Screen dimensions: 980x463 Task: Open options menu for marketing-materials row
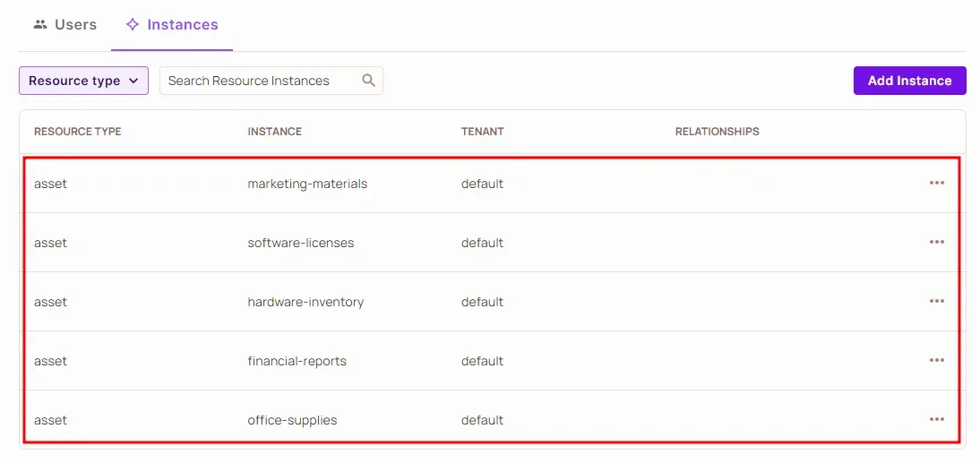point(936,183)
